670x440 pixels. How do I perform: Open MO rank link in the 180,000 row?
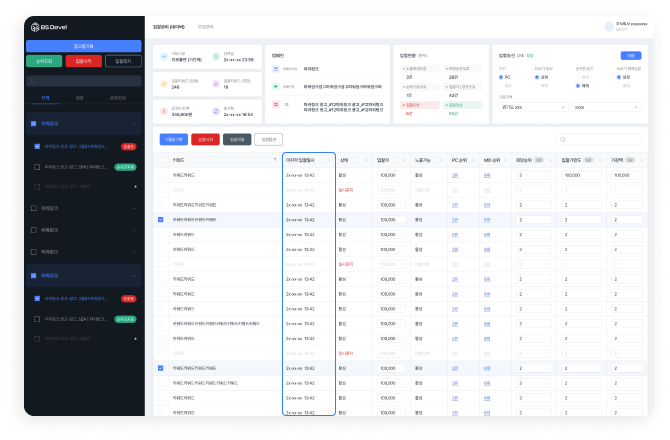[487, 175]
